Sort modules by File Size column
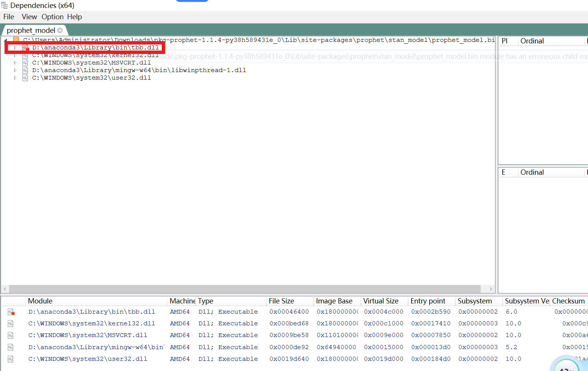588x371 pixels. pos(281,301)
